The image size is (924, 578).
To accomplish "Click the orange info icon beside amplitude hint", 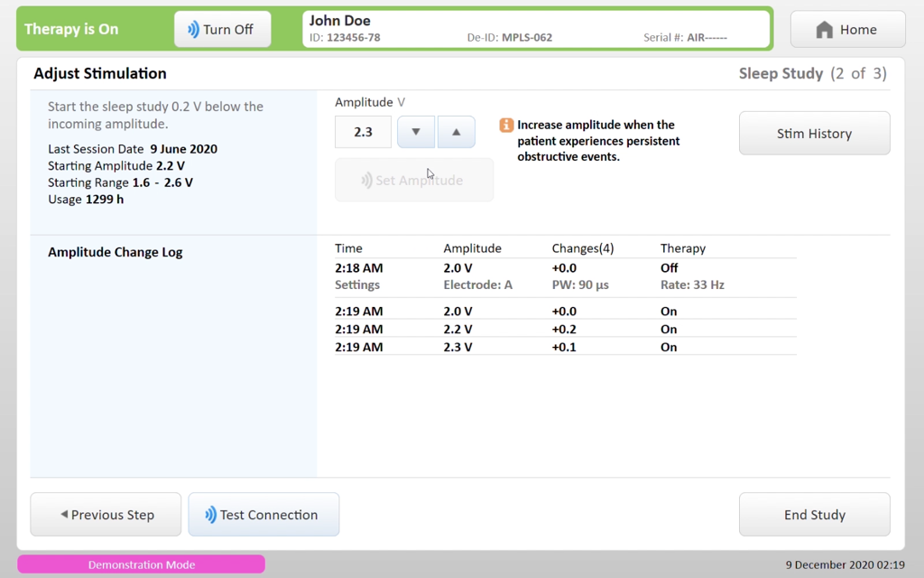I will coord(506,125).
